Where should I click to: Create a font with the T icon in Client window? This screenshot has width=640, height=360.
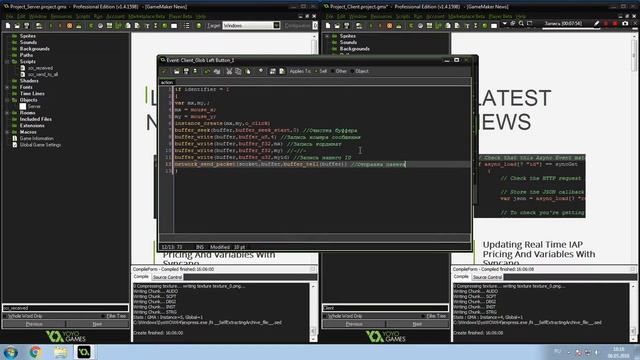[x=467, y=26]
